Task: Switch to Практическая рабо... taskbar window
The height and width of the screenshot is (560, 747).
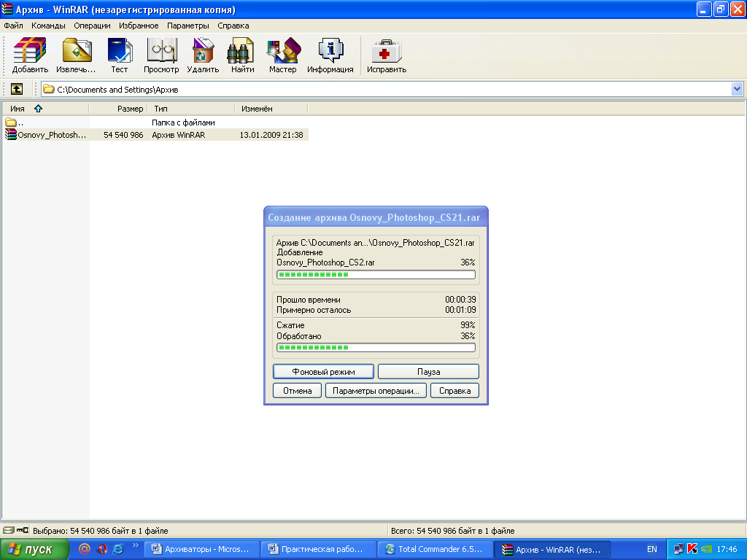Action: pos(318,549)
